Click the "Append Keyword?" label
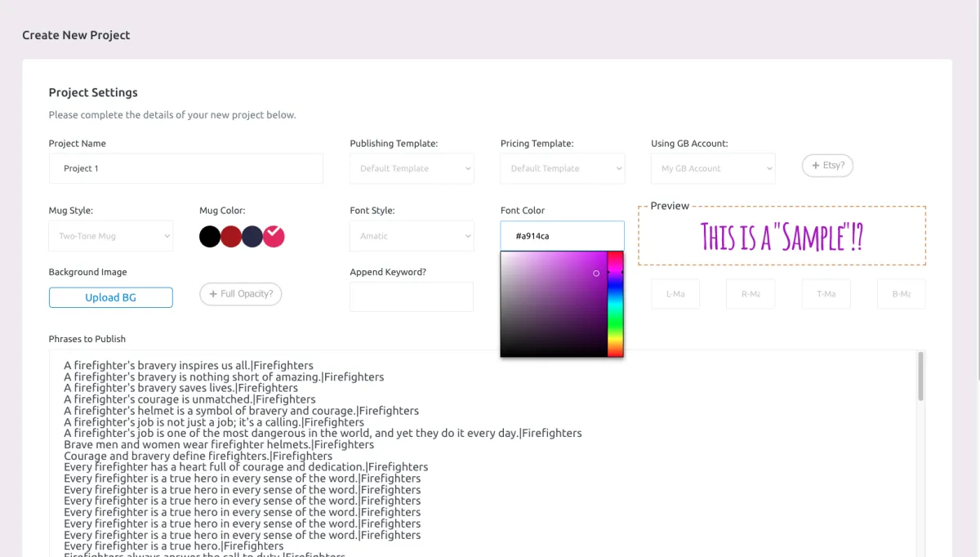 coord(388,272)
